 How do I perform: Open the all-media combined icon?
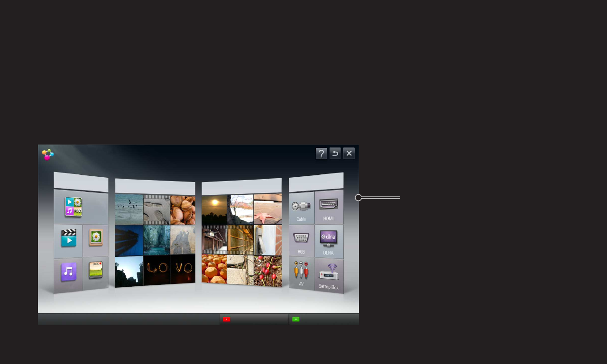(74, 207)
